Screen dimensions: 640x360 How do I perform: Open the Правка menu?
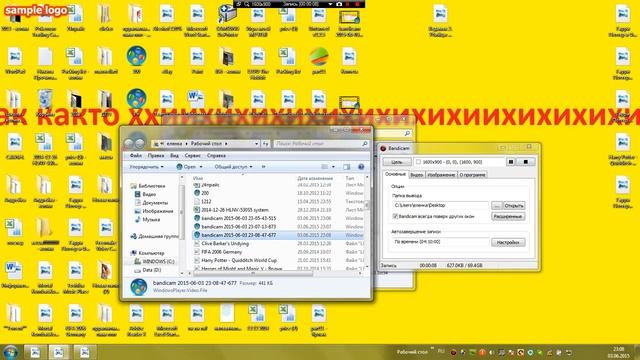(156, 156)
